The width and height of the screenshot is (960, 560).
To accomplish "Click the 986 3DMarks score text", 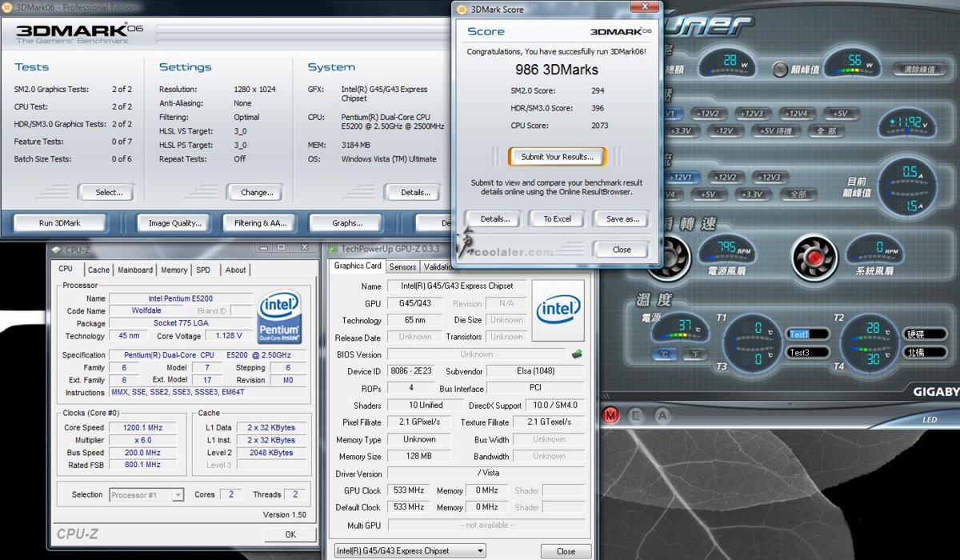I will tap(556, 70).
